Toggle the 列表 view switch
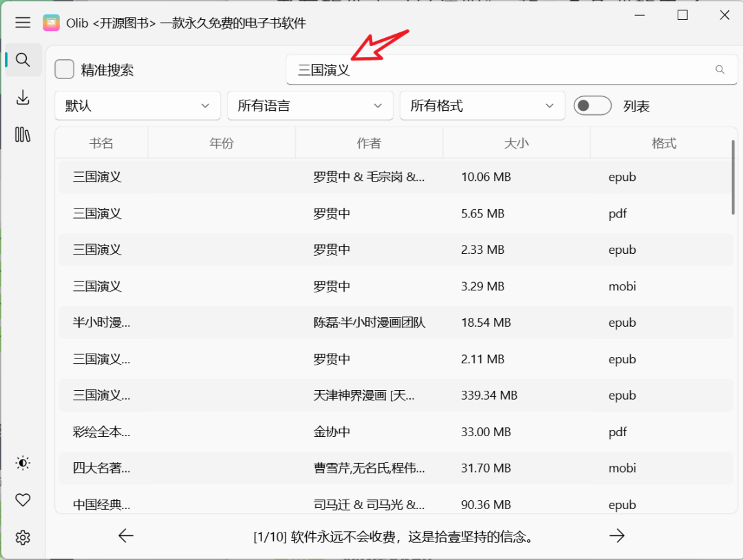Viewport: 743px width, 560px height. (x=592, y=106)
